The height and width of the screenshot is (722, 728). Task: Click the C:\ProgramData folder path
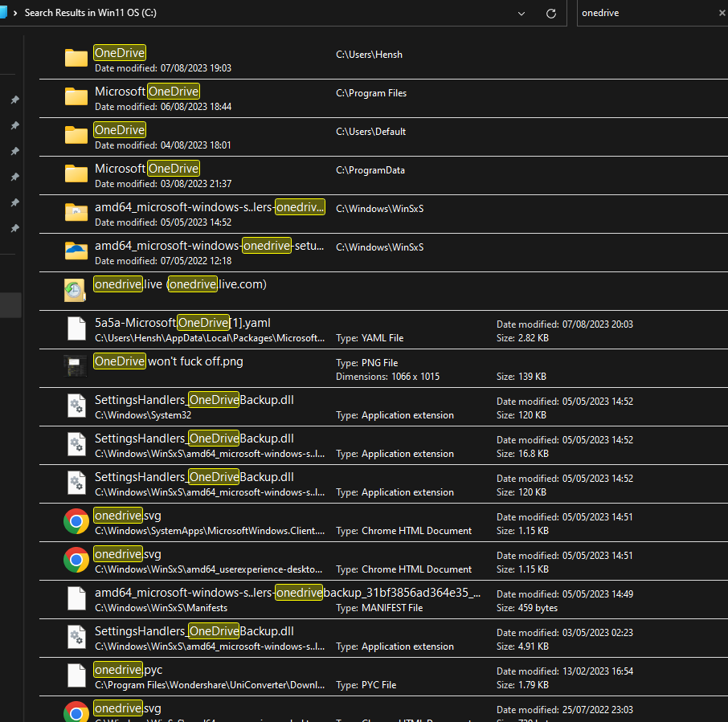click(x=370, y=169)
